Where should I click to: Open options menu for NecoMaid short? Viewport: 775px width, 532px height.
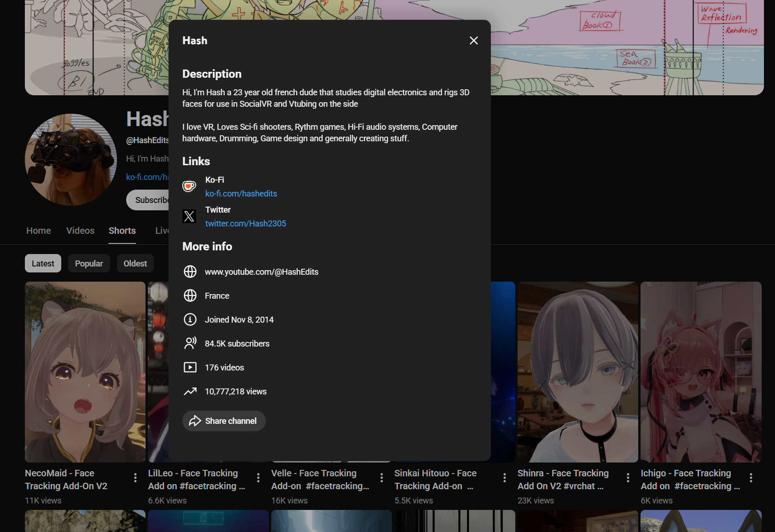click(x=135, y=478)
